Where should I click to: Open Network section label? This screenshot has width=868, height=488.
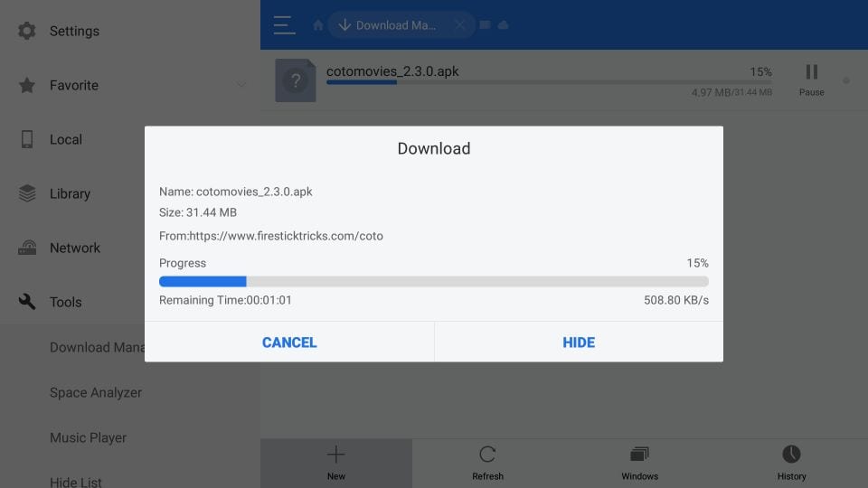point(75,248)
